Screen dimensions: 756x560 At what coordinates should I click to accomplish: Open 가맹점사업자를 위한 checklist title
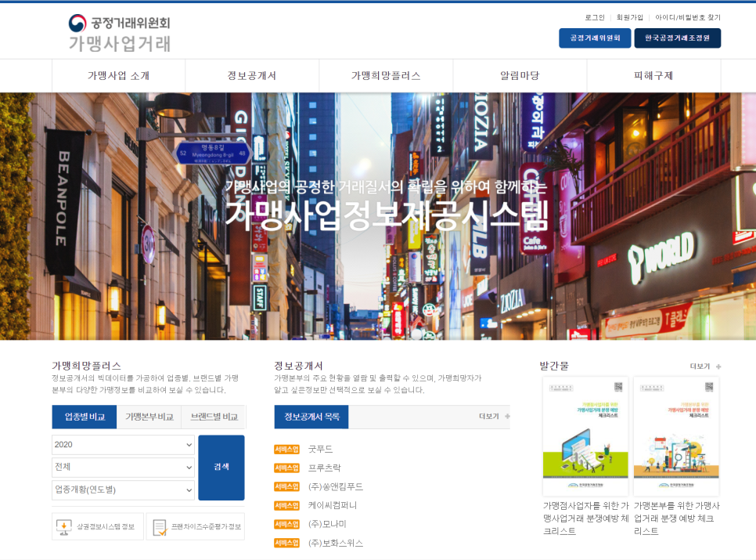point(586,518)
